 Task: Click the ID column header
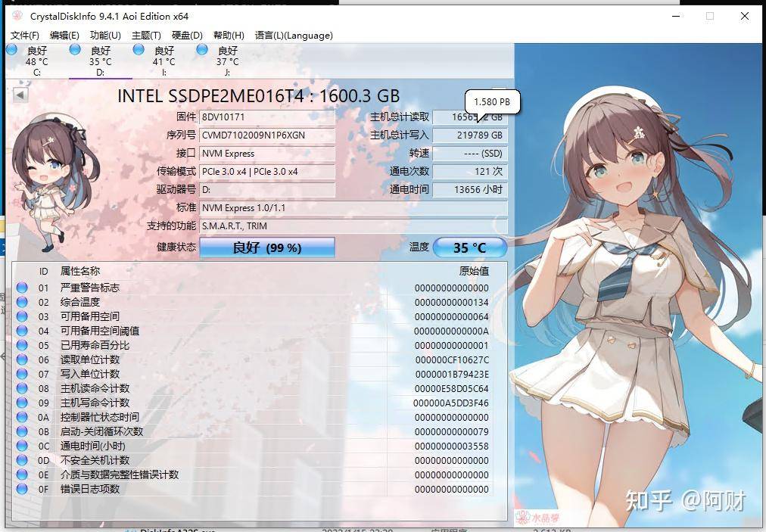coord(43,272)
